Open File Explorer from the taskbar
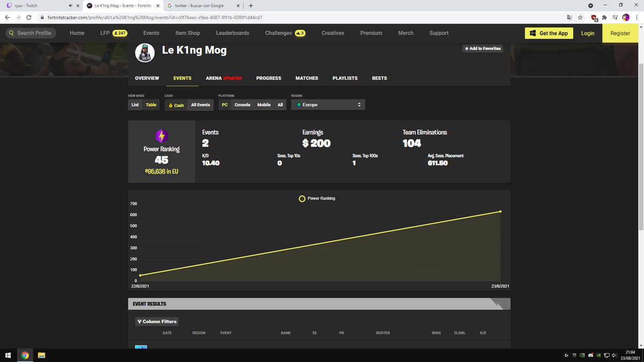The image size is (644, 362). (41, 355)
